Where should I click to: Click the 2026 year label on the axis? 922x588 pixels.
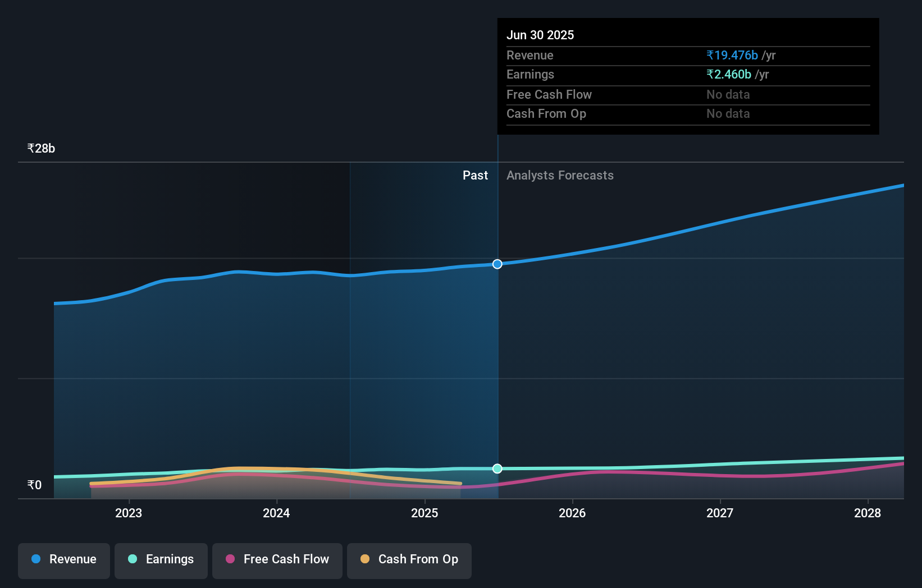pyautogui.click(x=572, y=513)
